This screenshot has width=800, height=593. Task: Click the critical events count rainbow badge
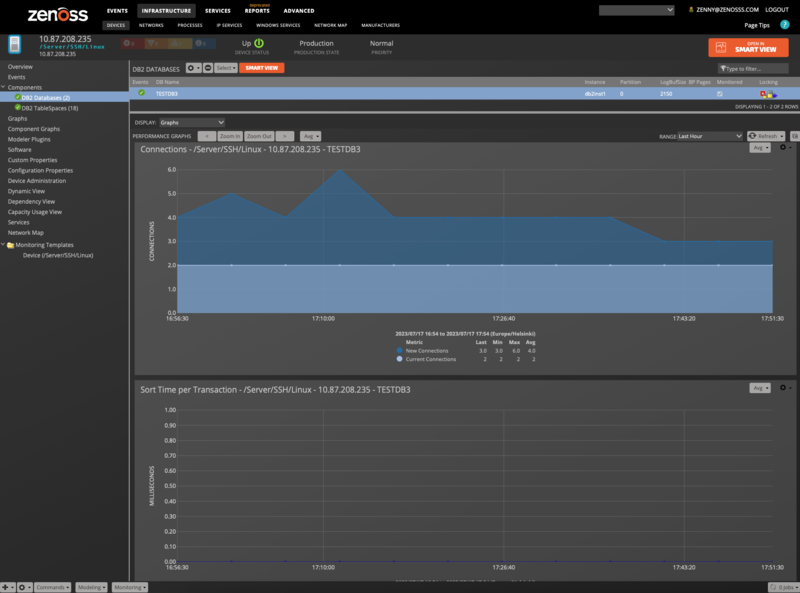click(130, 43)
